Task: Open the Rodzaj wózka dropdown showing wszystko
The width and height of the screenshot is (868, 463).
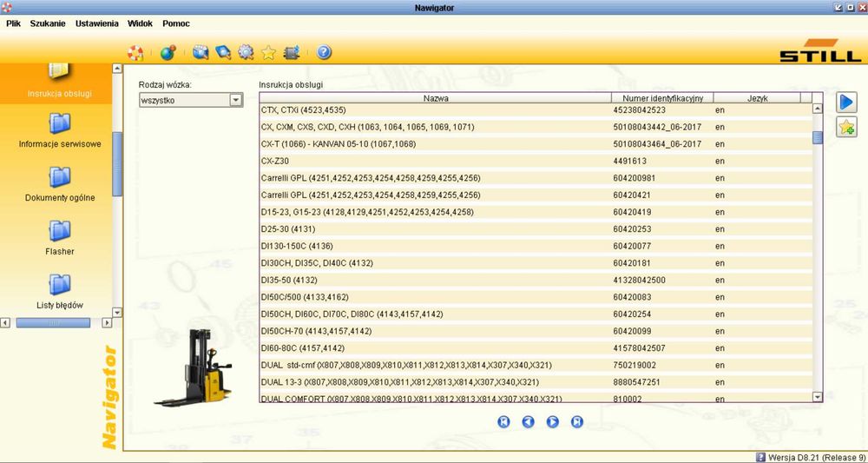Action: point(191,100)
